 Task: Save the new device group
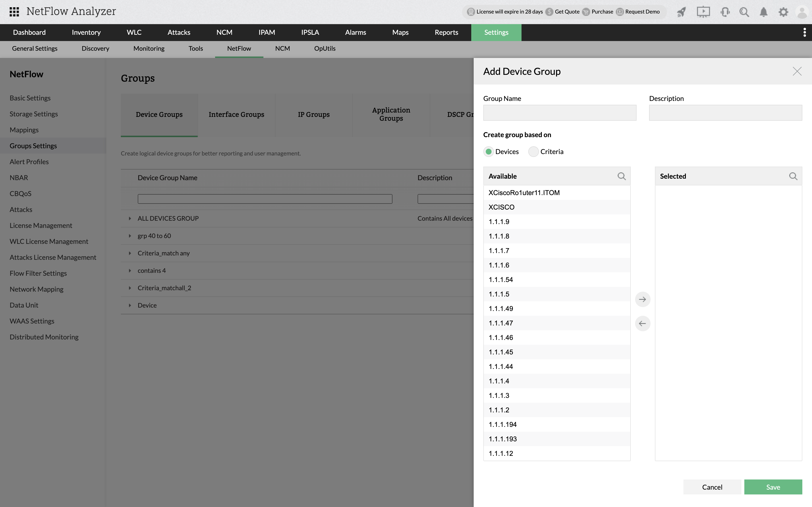click(773, 487)
